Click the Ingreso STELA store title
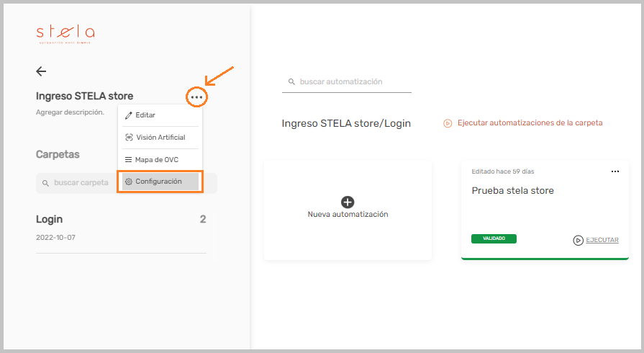The width and height of the screenshot is (644, 353). (x=85, y=96)
